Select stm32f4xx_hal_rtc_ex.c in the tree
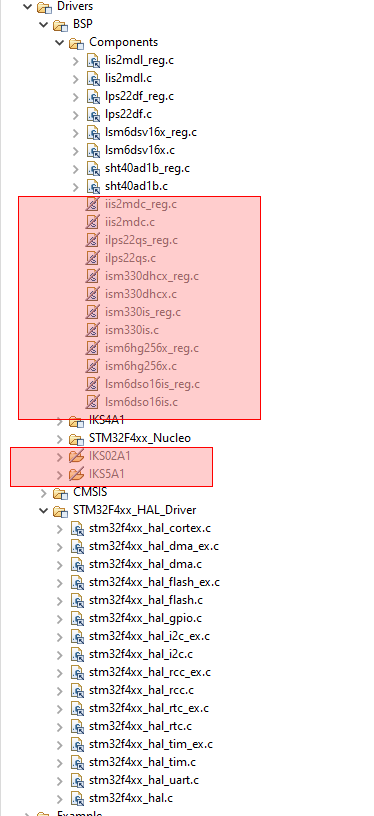Screen dimensions: 374x816 [149, 708]
